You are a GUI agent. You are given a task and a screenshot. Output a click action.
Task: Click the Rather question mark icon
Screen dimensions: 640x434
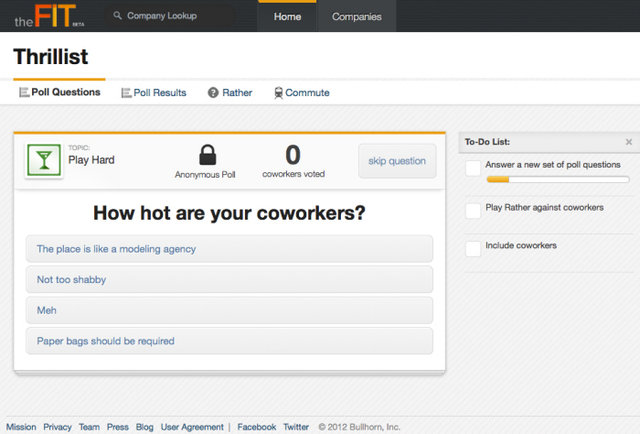point(213,93)
